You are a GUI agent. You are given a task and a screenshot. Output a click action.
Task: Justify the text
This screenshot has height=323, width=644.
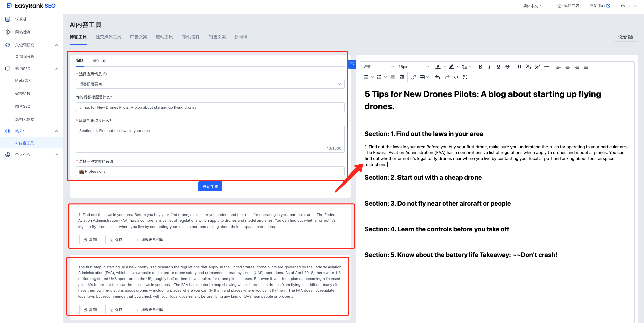[x=586, y=67]
